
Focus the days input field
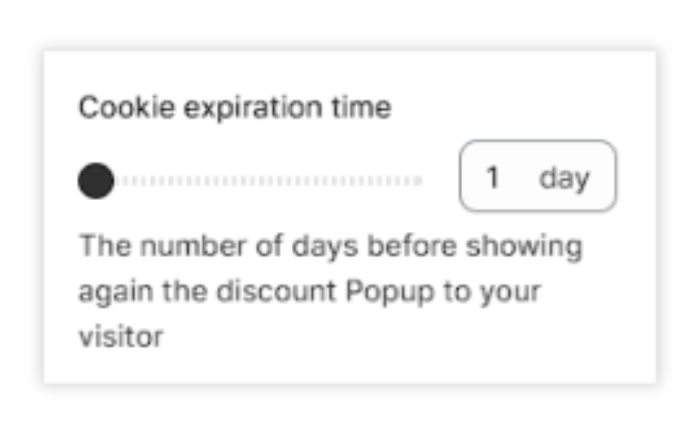(537, 177)
